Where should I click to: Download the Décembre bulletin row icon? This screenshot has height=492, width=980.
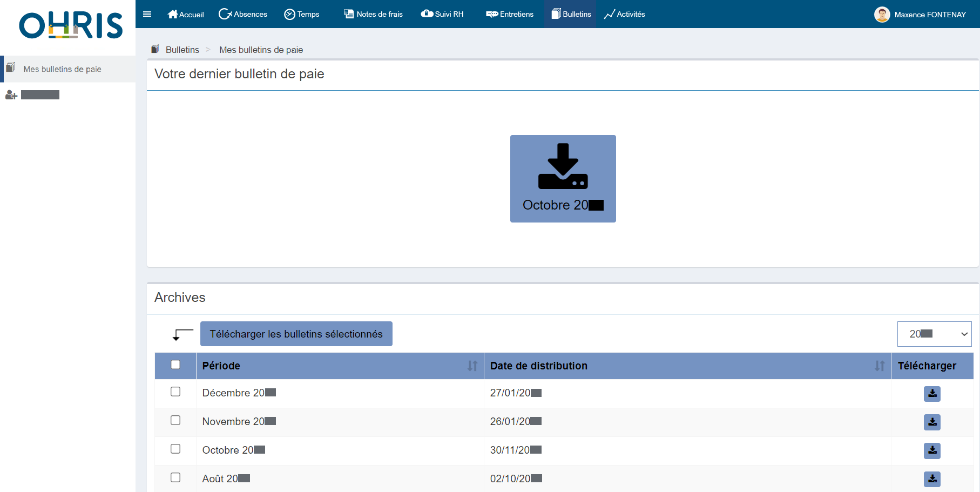(x=932, y=394)
